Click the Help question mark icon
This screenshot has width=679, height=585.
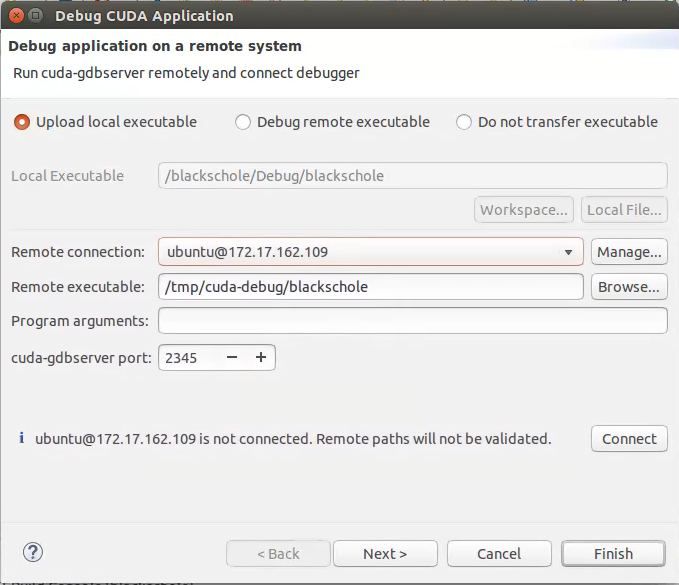point(33,552)
